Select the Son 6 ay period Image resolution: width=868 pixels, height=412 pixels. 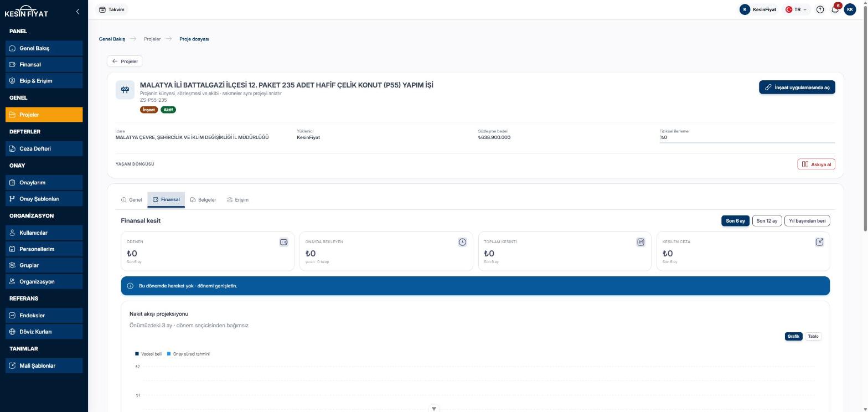735,221
